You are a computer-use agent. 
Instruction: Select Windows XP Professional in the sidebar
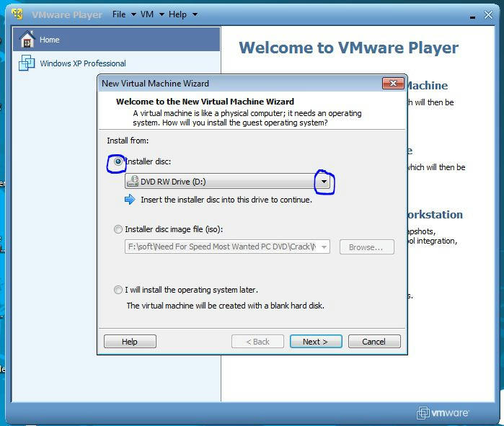[x=116, y=63]
